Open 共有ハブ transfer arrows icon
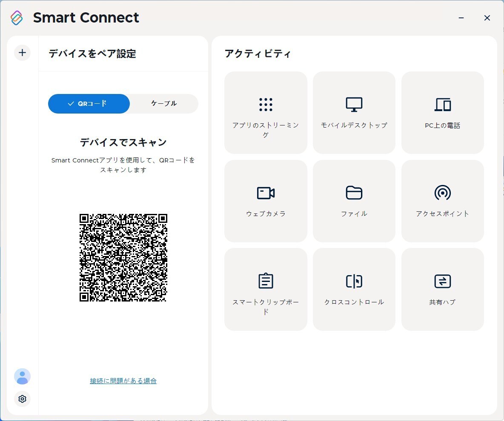The height and width of the screenshot is (421, 504). [x=443, y=281]
